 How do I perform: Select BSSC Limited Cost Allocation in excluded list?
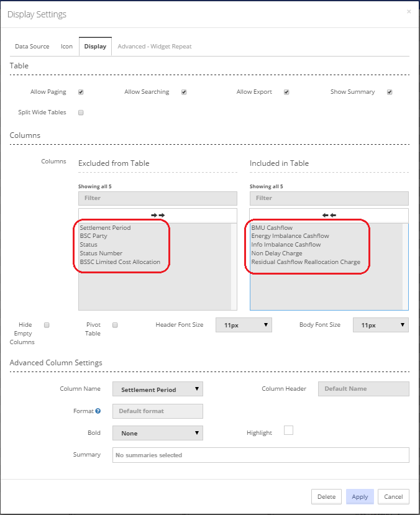coord(120,262)
